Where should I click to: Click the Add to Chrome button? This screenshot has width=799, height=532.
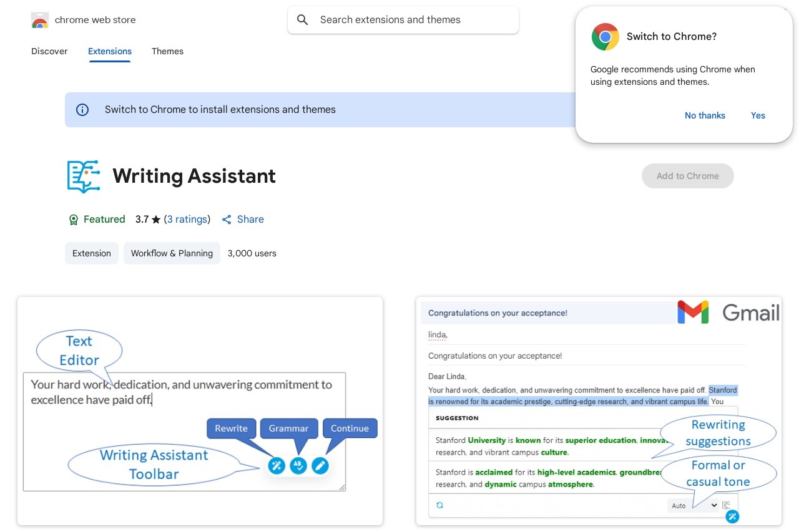pos(688,176)
